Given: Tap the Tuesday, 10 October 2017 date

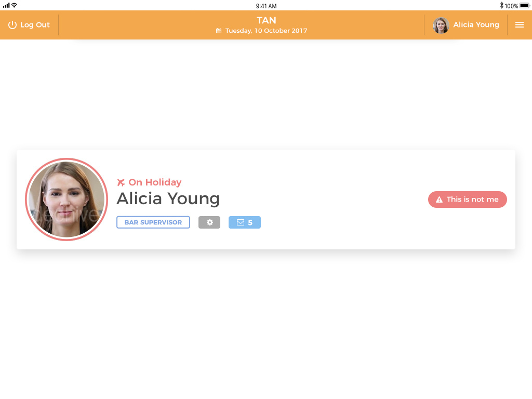Looking at the screenshot, I should [266, 31].
